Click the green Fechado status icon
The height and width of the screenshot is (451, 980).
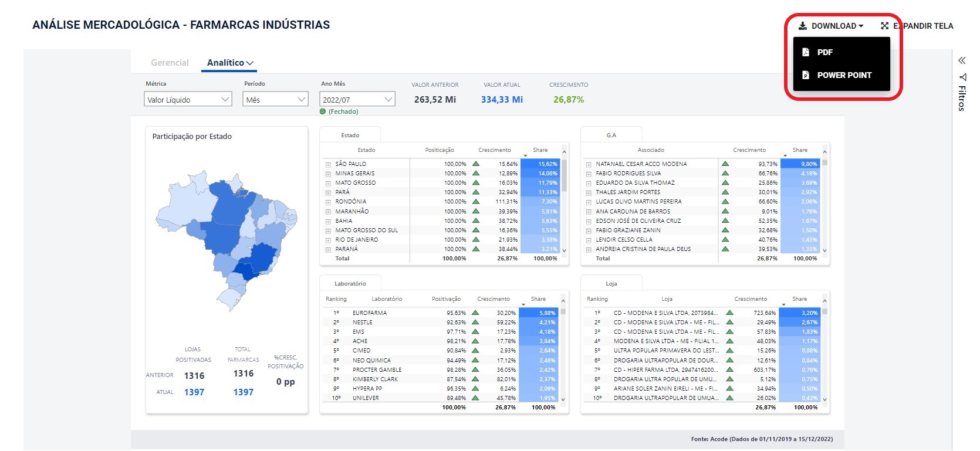323,111
